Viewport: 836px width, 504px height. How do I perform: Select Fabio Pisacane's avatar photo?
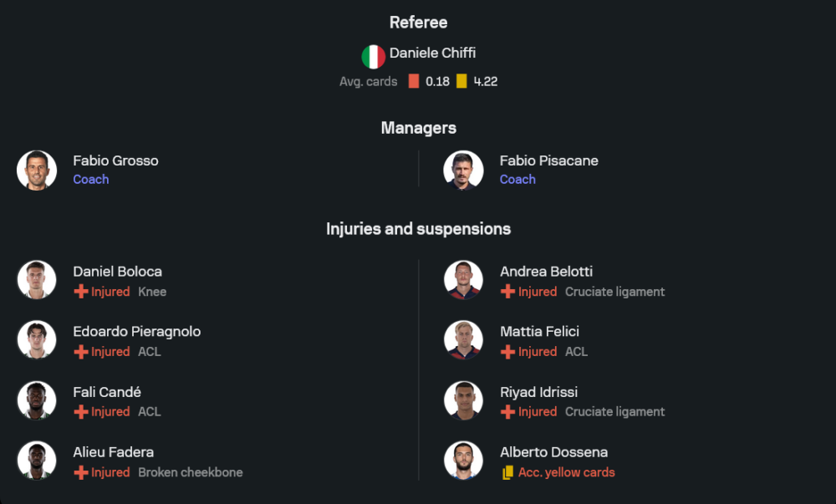tap(463, 171)
